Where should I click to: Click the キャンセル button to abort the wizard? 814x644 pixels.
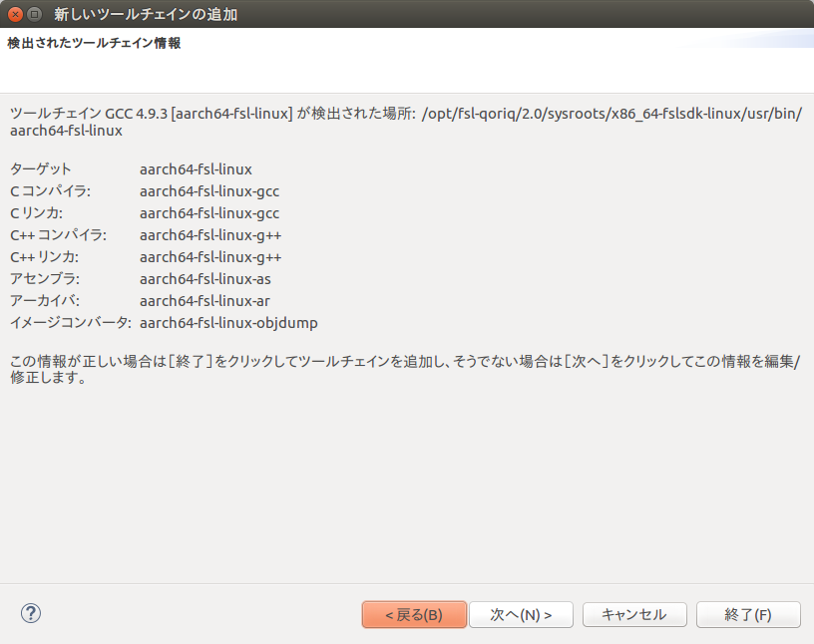[x=634, y=614]
